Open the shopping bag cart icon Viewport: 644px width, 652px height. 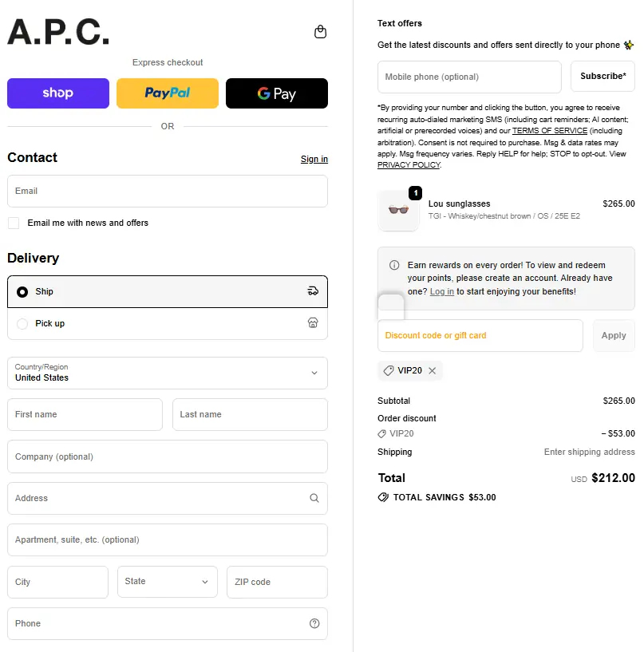point(320,32)
